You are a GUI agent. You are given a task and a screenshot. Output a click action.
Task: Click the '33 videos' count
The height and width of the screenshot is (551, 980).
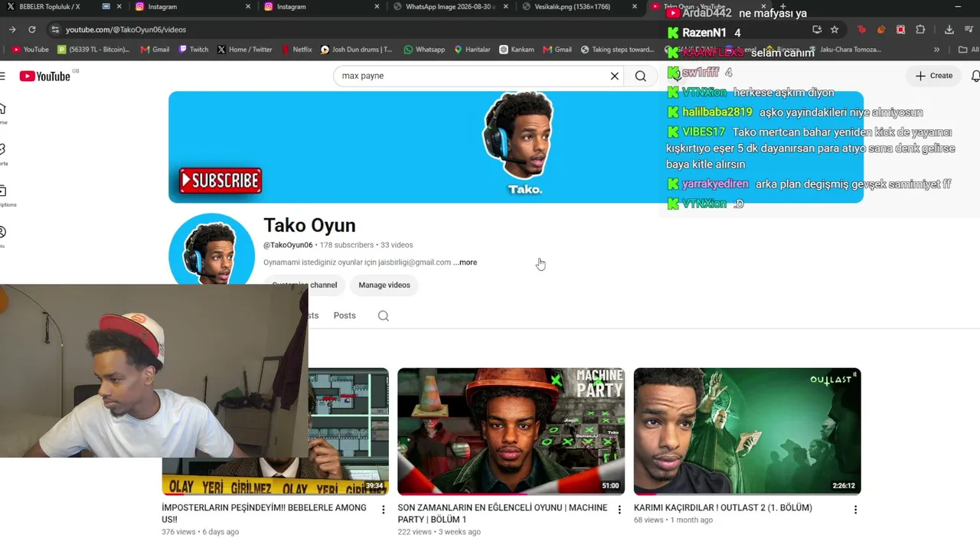[397, 245]
